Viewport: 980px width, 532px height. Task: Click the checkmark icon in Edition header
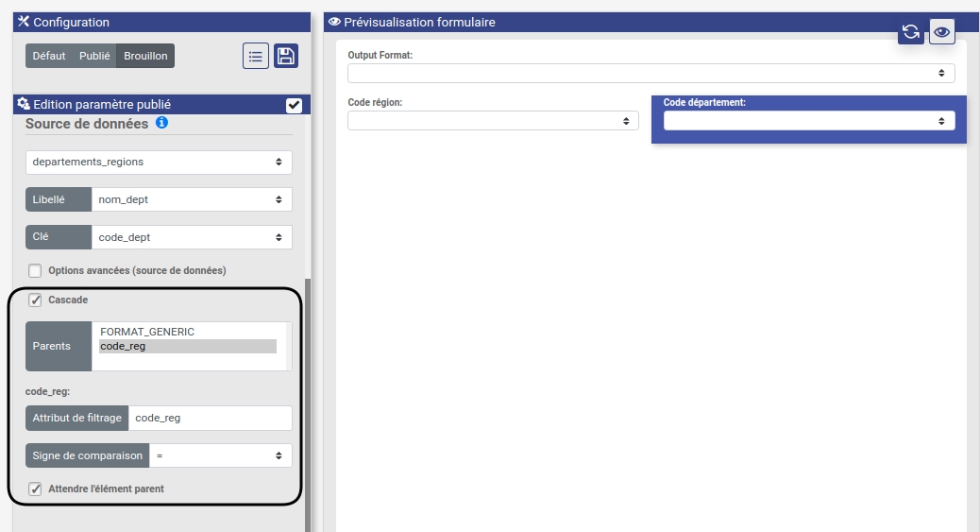pyautogui.click(x=294, y=105)
